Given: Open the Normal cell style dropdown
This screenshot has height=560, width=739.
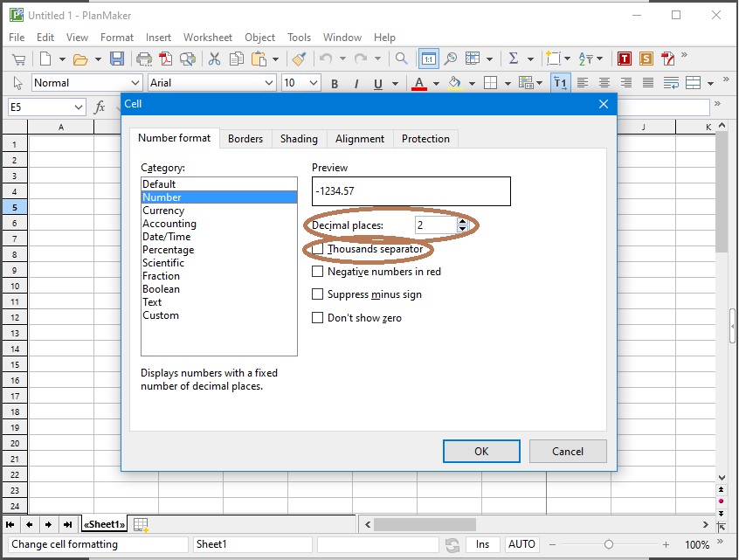Looking at the screenshot, I should [135, 83].
